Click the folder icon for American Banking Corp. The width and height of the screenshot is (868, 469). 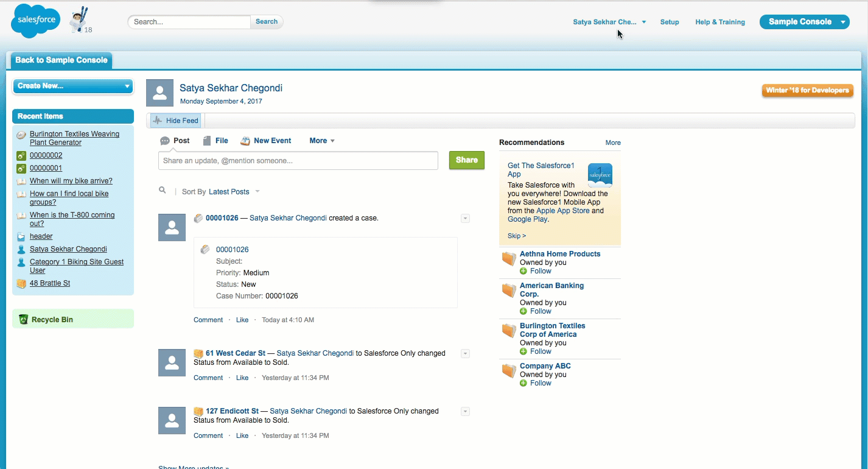[509, 290]
